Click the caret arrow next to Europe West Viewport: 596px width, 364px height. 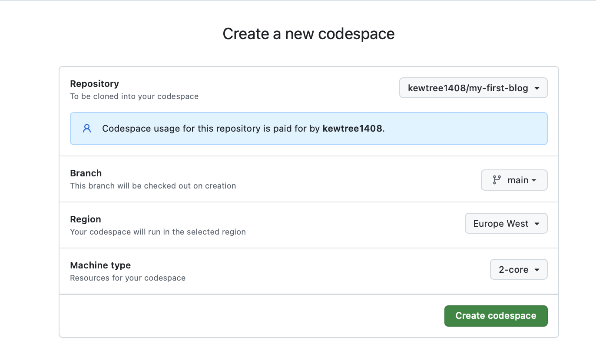[x=537, y=224]
